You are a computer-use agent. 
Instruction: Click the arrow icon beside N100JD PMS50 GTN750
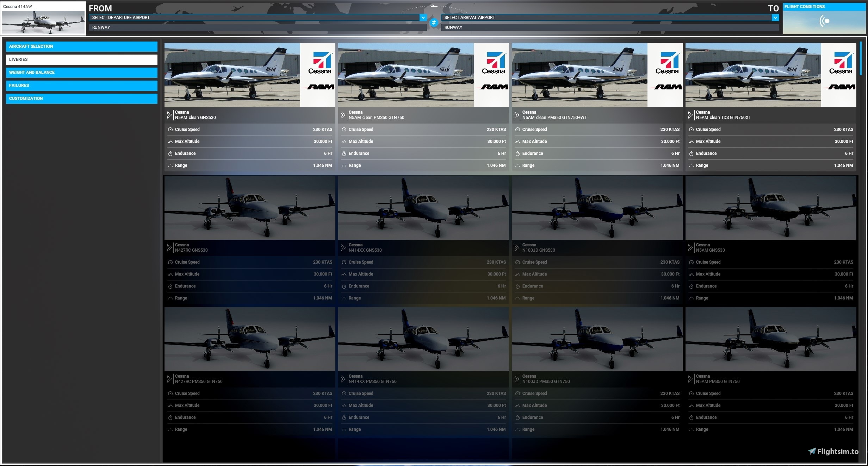517,379
